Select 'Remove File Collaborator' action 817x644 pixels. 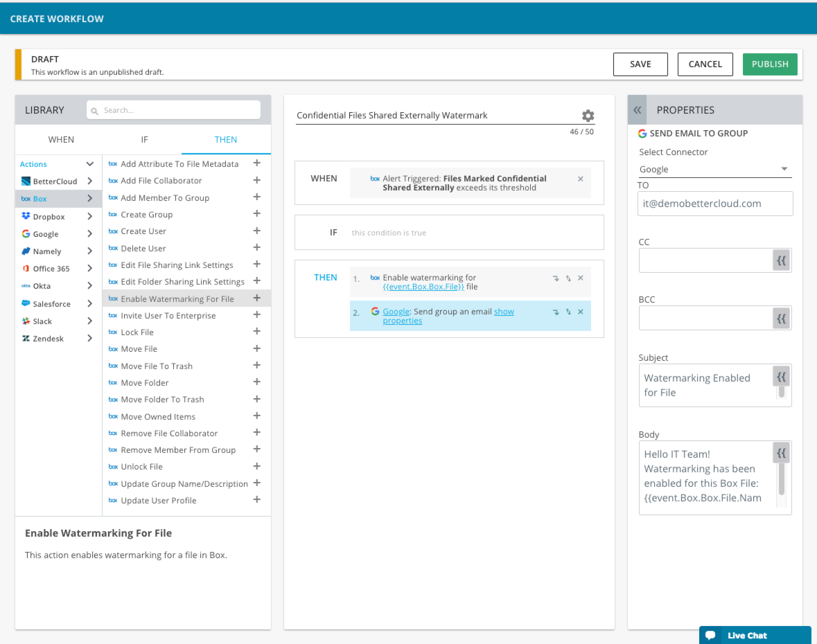[x=169, y=433]
